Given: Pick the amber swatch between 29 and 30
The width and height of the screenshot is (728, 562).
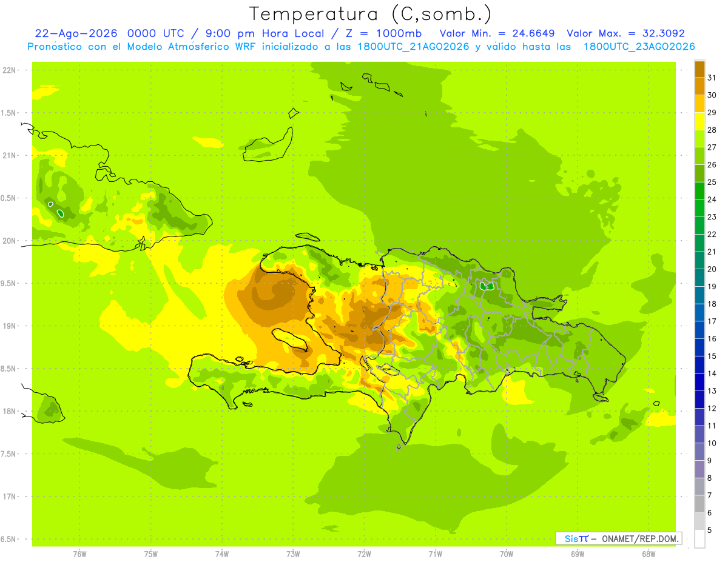Looking at the screenshot, I should [699, 104].
